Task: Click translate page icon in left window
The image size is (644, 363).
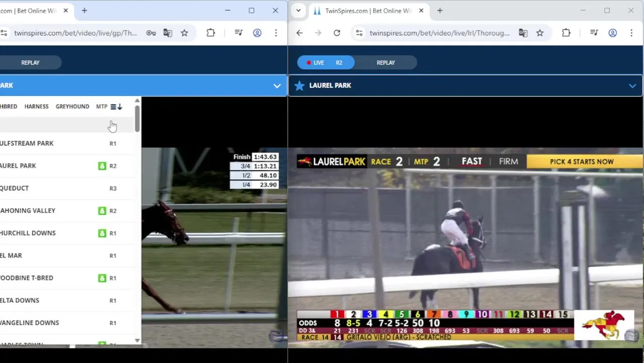Action: (x=168, y=33)
